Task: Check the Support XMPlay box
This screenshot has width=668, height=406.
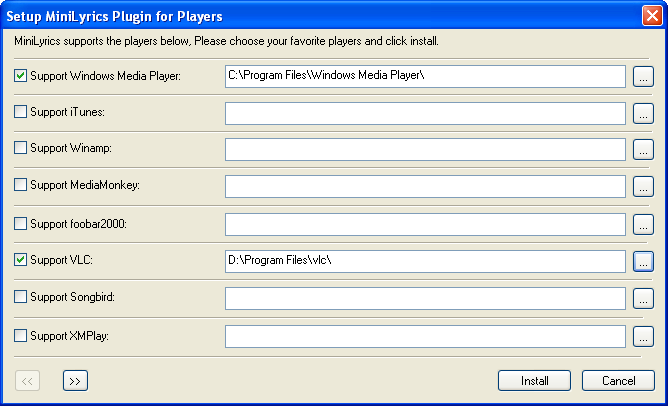Action: (x=20, y=336)
